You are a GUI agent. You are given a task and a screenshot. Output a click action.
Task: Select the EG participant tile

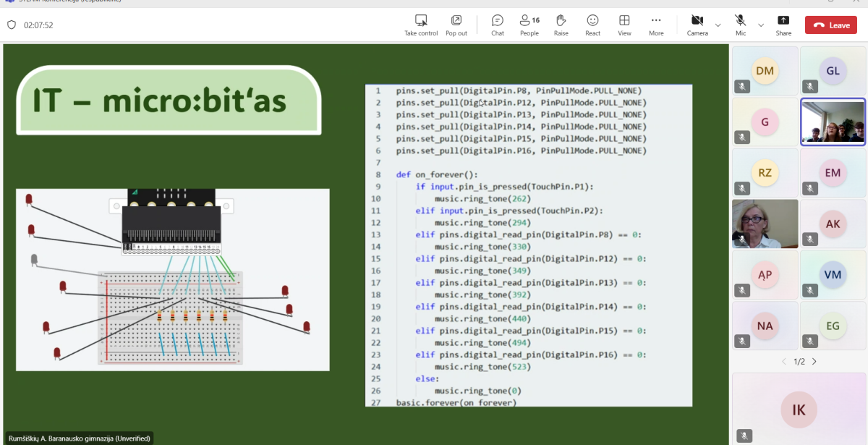(833, 326)
